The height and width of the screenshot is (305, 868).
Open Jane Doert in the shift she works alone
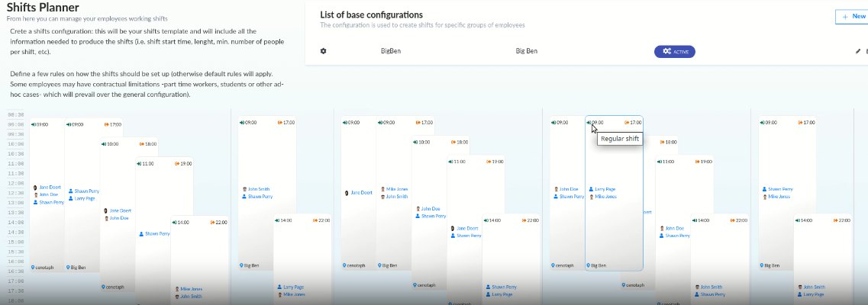362,193
